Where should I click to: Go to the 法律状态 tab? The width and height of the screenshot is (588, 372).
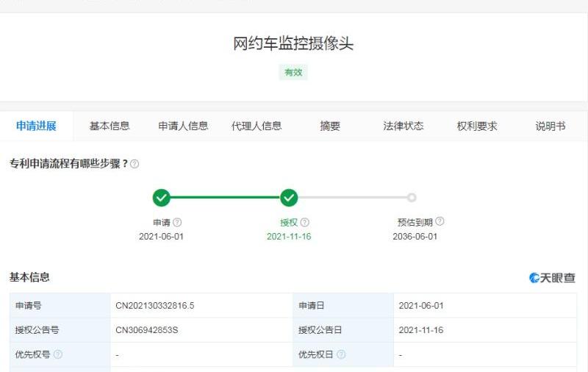click(x=404, y=126)
